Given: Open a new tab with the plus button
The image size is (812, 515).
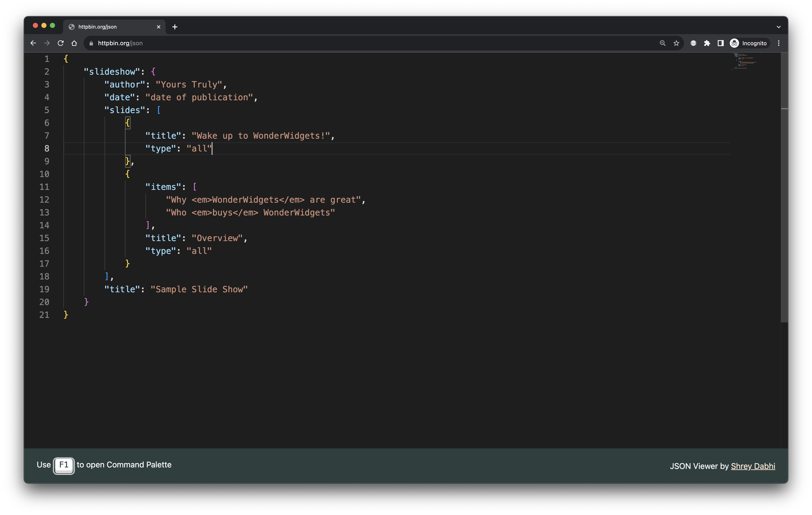Looking at the screenshot, I should coord(175,27).
